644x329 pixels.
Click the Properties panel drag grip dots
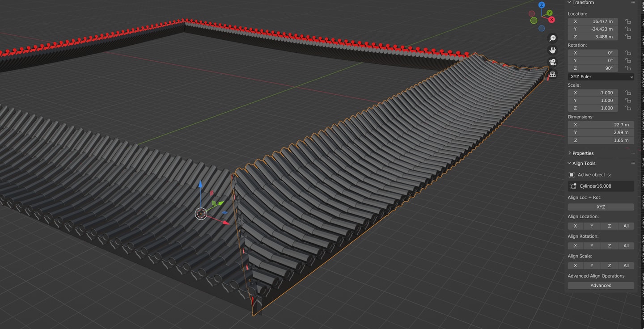coord(633,153)
